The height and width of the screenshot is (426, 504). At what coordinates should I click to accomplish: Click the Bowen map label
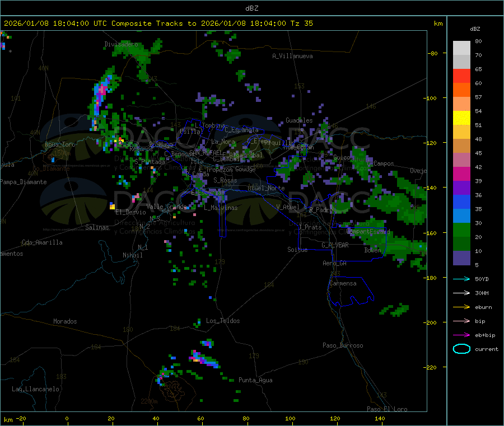(372, 250)
